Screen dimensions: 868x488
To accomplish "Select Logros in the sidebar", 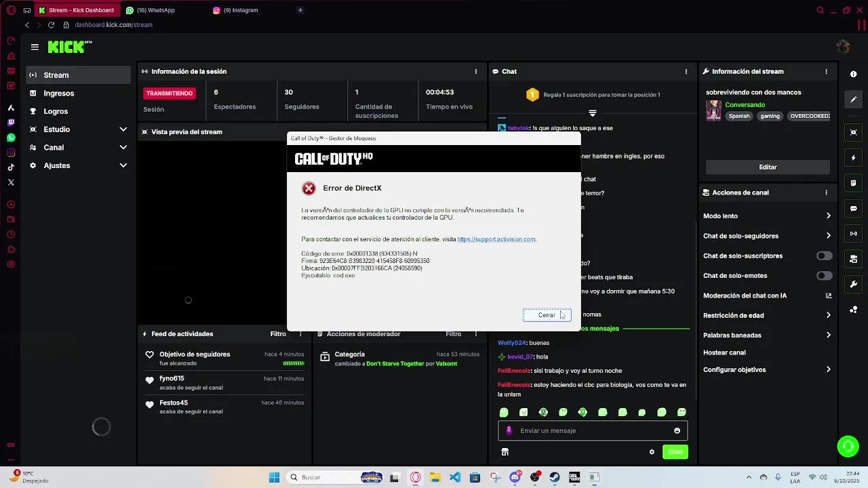I will (x=79, y=111).
